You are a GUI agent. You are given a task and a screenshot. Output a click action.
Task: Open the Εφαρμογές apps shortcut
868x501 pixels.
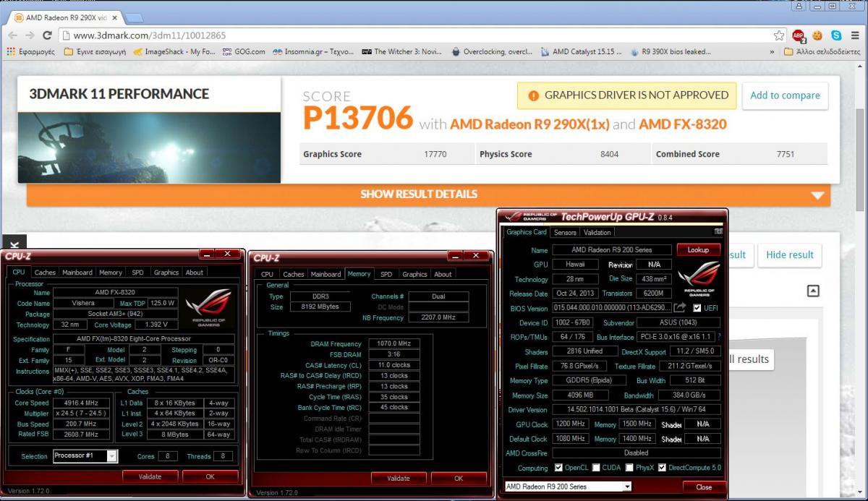[30, 52]
